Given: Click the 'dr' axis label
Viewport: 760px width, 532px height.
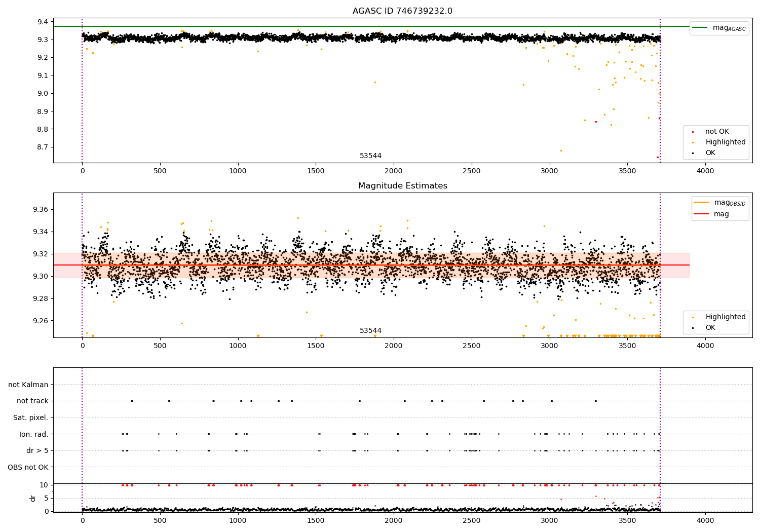Looking at the screenshot, I should pos(33,498).
